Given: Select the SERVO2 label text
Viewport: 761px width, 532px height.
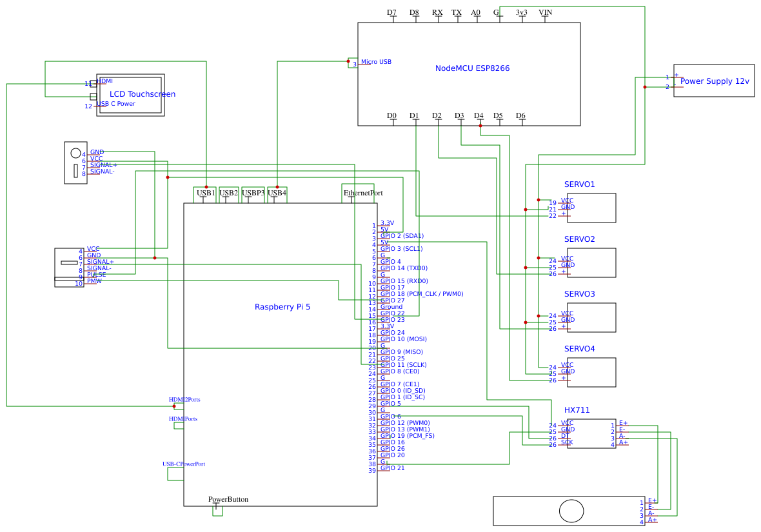Looking at the screenshot, I should (x=580, y=239).
